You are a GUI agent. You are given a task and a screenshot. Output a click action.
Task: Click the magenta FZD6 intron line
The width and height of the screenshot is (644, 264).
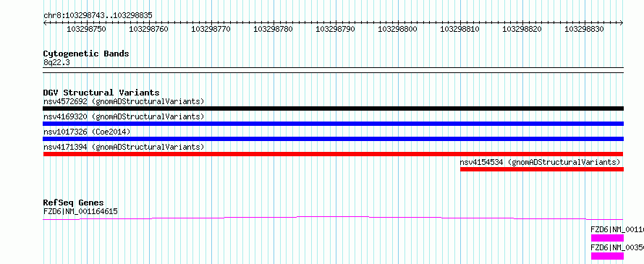point(333,218)
